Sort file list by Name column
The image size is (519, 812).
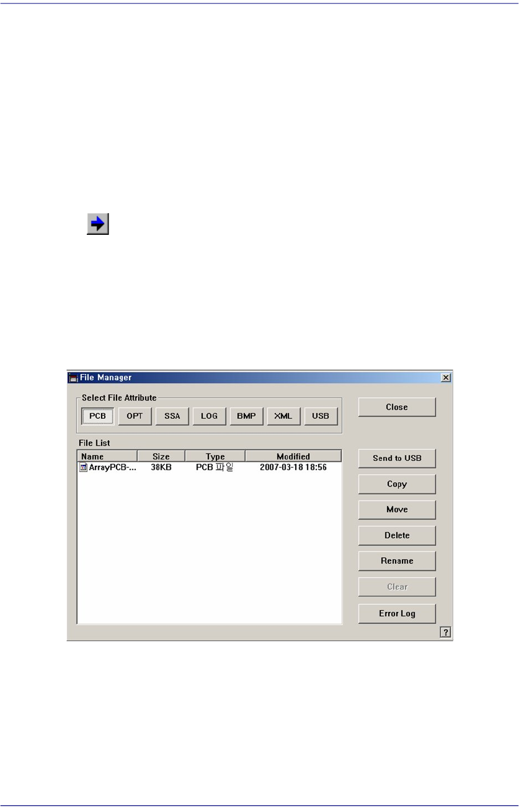click(107, 456)
